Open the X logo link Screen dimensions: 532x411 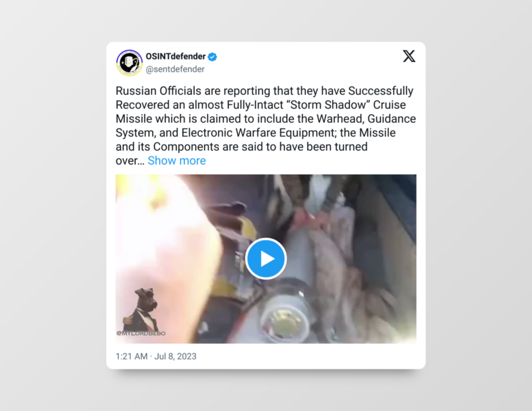(409, 56)
